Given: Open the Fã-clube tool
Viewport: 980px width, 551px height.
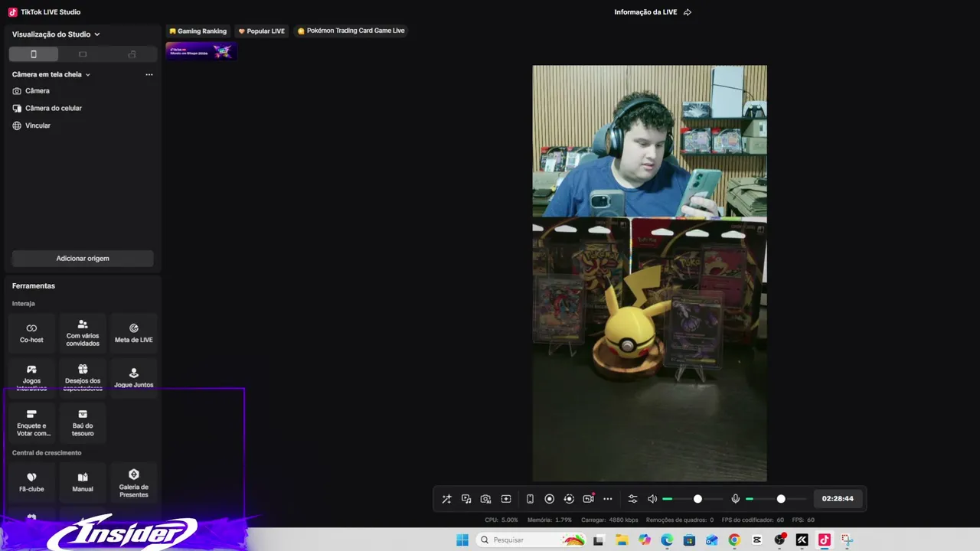Looking at the screenshot, I should click(x=31, y=482).
